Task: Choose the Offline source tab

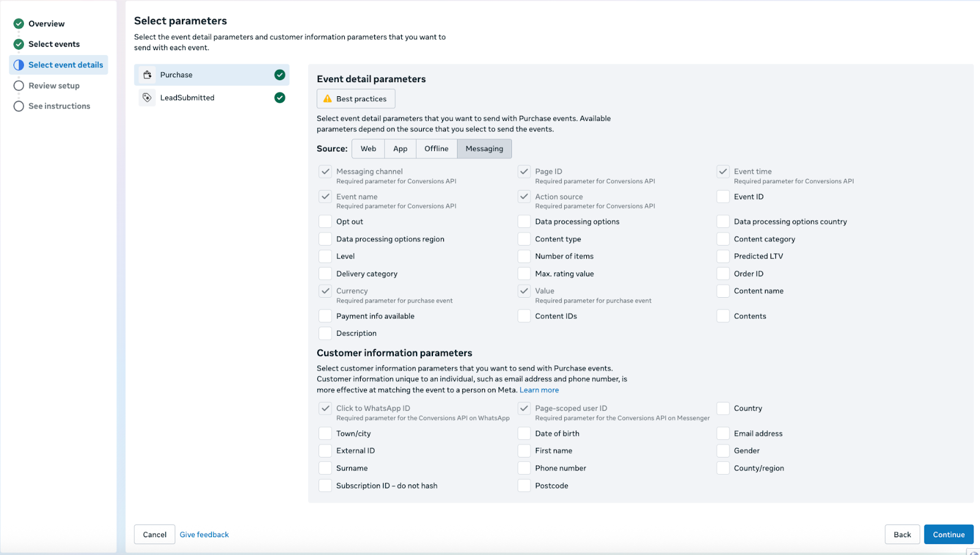Action: click(436, 149)
